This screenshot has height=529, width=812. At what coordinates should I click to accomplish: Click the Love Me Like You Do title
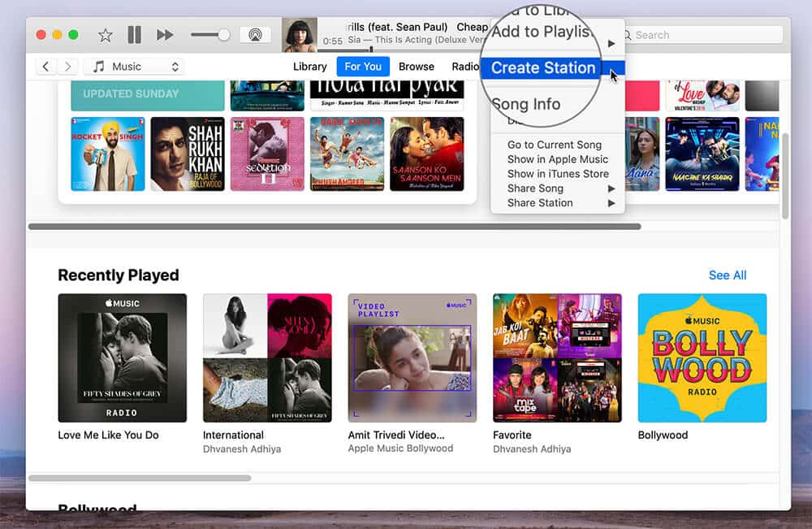point(108,436)
